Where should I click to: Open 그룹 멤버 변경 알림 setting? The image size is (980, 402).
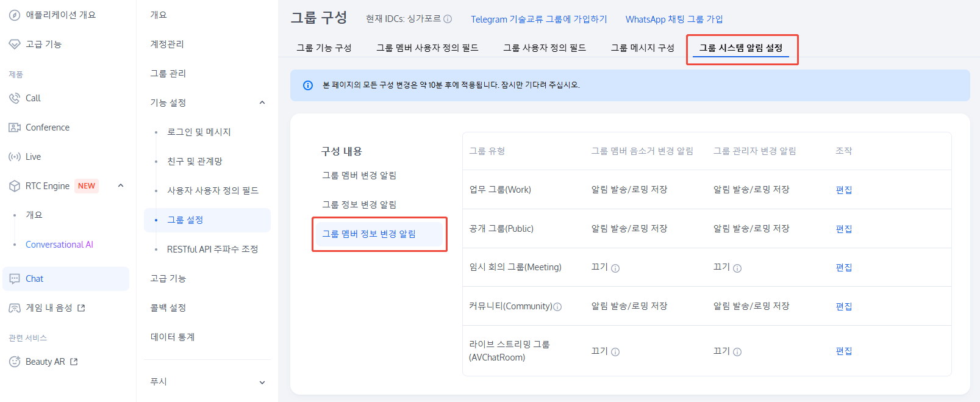coord(359,175)
